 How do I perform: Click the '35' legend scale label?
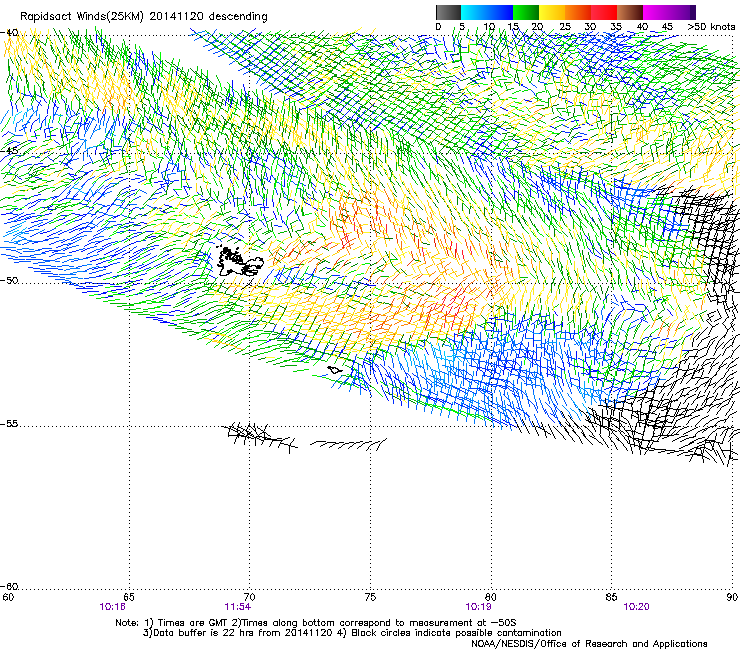pos(616,27)
